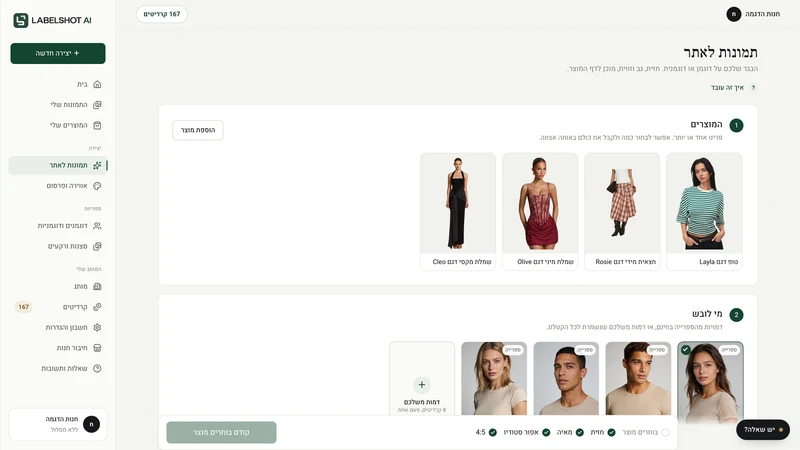
Task: Click the 4:5 ratio checked status
Action: click(x=486, y=432)
